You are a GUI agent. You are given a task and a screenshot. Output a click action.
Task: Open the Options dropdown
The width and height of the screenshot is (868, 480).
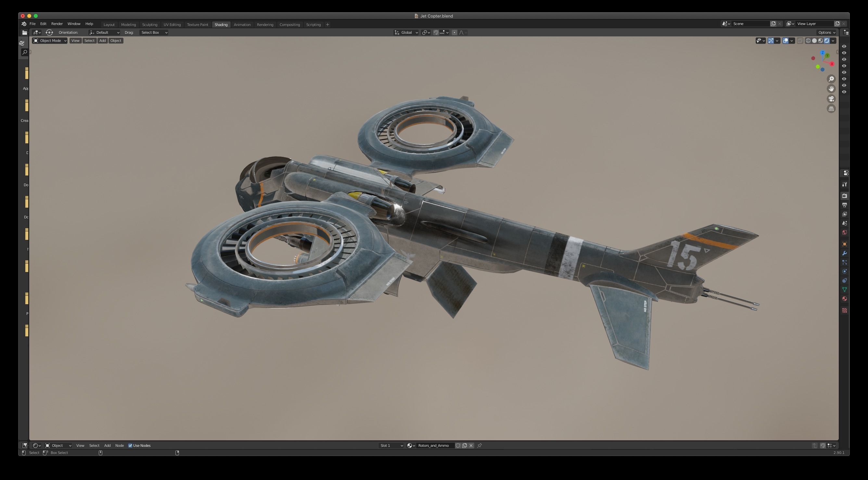coord(826,33)
